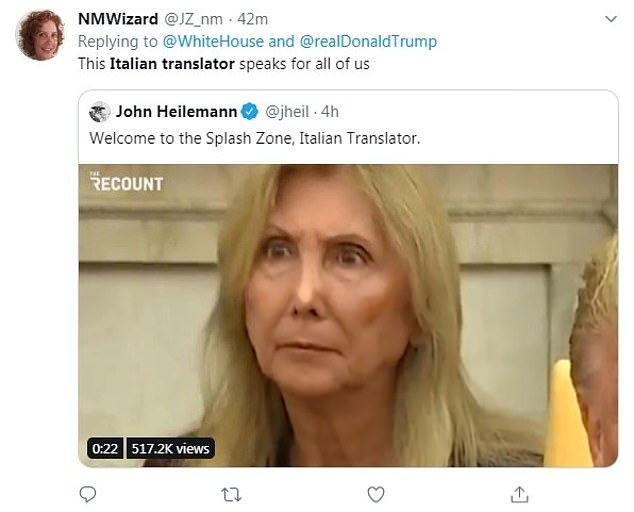Expand the tweet options chevron menu
634x512 pixels.
[x=610, y=18]
